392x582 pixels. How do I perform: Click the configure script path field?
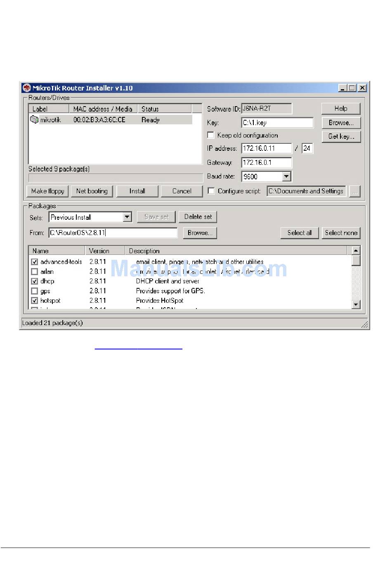click(x=307, y=191)
